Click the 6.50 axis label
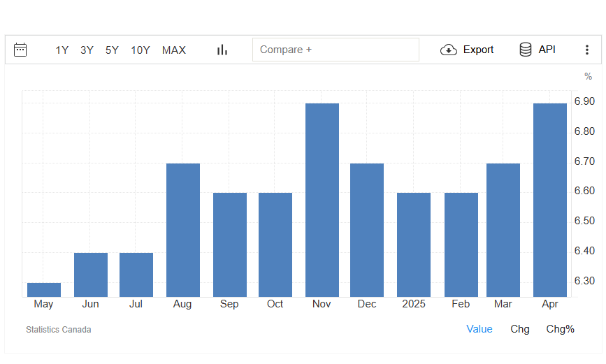606x364 pixels. 584,221
